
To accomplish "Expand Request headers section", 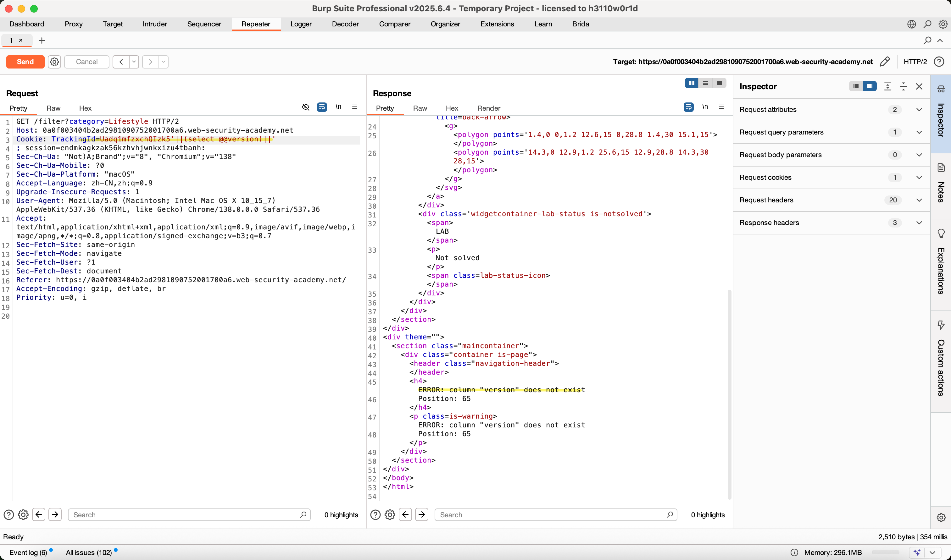I will (x=831, y=200).
